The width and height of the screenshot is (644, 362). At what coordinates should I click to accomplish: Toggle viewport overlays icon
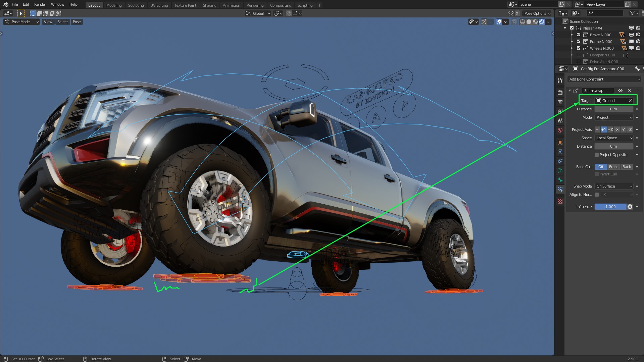click(x=499, y=22)
